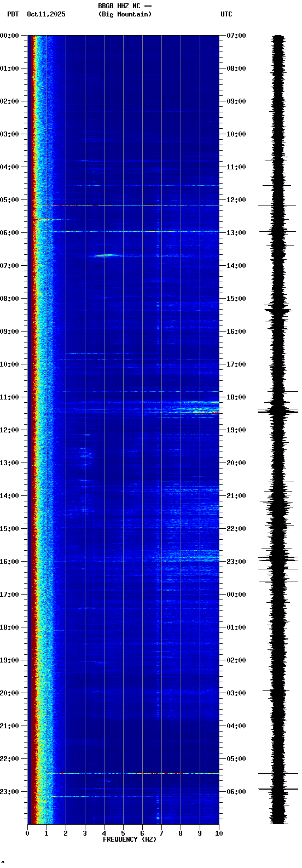
Task: Click the PDT time label '00:00'
Action: [x=9, y=36]
